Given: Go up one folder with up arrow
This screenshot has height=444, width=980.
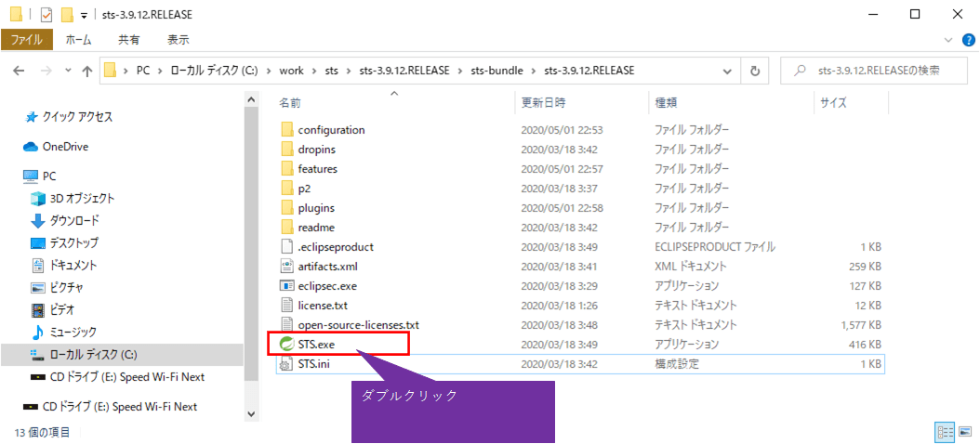Looking at the screenshot, I should coord(87,71).
